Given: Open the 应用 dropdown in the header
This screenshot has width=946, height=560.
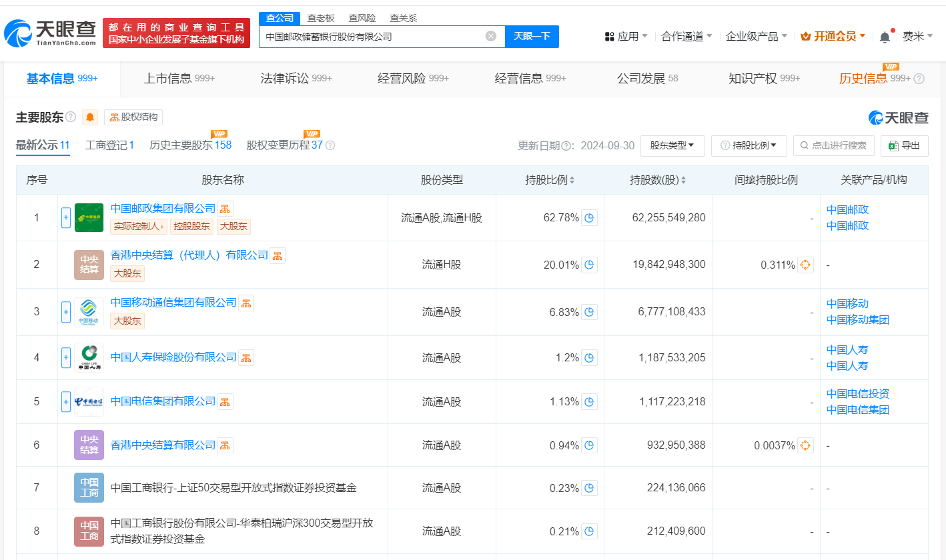Looking at the screenshot, I should pyautogui.click(x=626, y=36).
